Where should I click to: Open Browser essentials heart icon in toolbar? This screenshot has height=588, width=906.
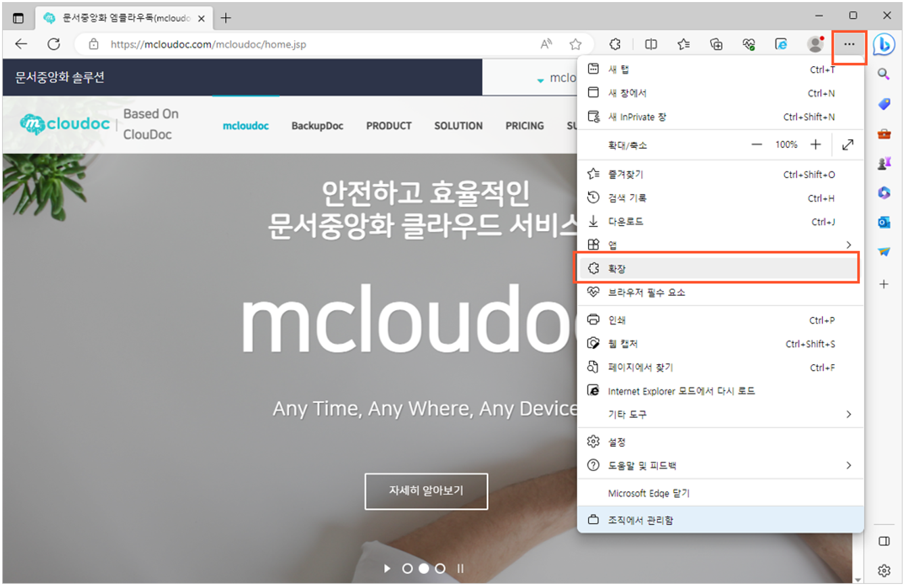(x=748, y=44)
